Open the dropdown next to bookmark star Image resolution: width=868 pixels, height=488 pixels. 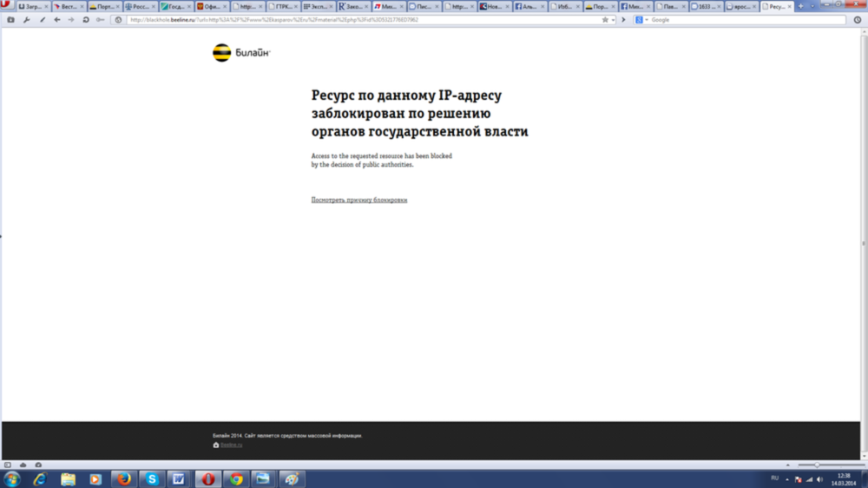point(613,20)
